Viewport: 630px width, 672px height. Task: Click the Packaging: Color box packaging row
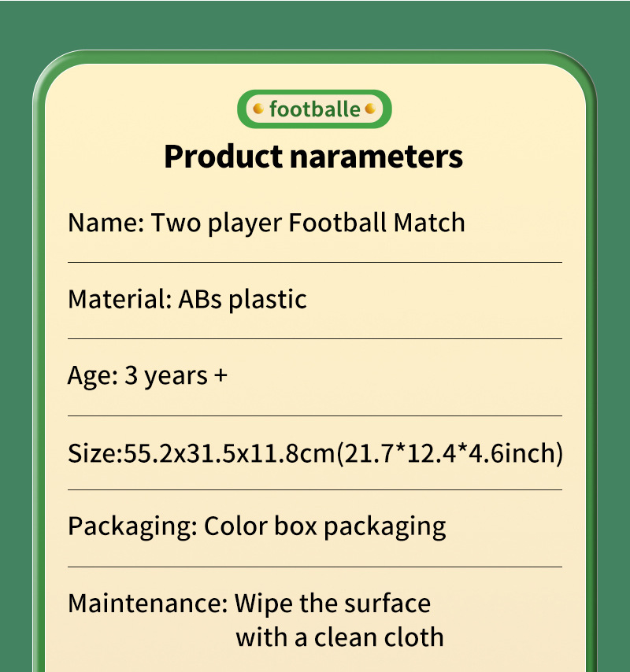coord(257,526)
